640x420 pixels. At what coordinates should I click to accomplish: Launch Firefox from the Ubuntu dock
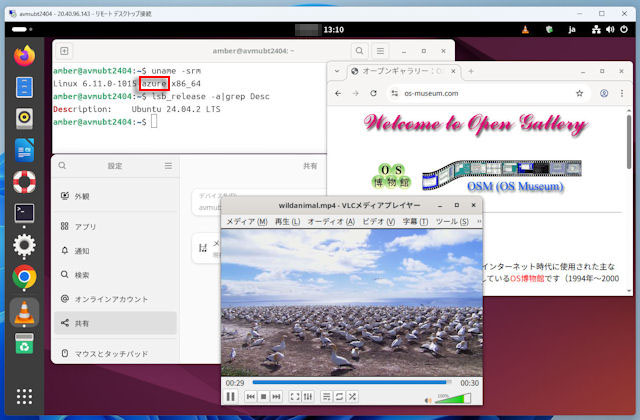click(x=24, y=56)
